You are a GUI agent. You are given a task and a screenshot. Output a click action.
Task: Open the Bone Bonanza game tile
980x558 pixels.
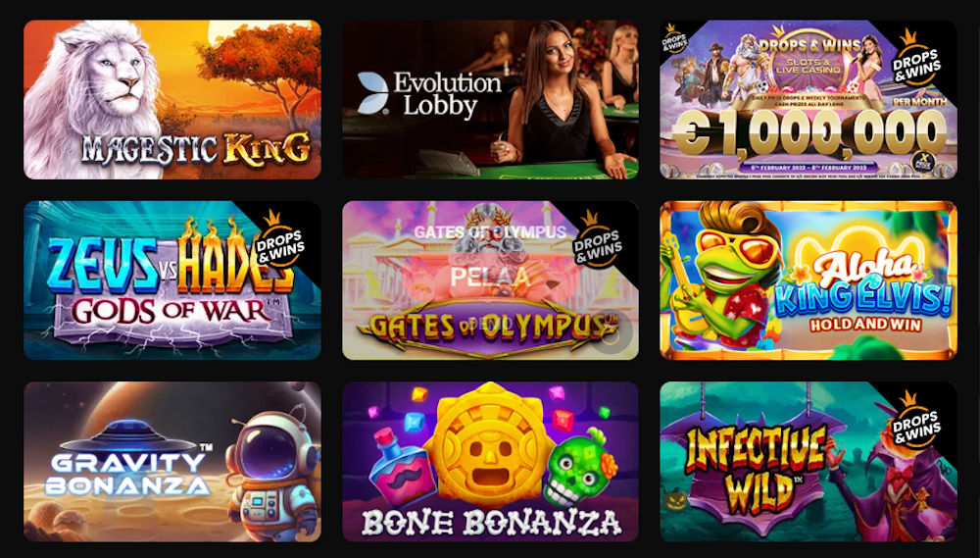pos(491,462)
